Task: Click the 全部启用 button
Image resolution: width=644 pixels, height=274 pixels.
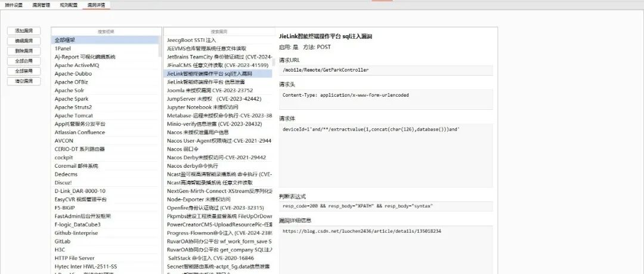Action: coord(24,61)
